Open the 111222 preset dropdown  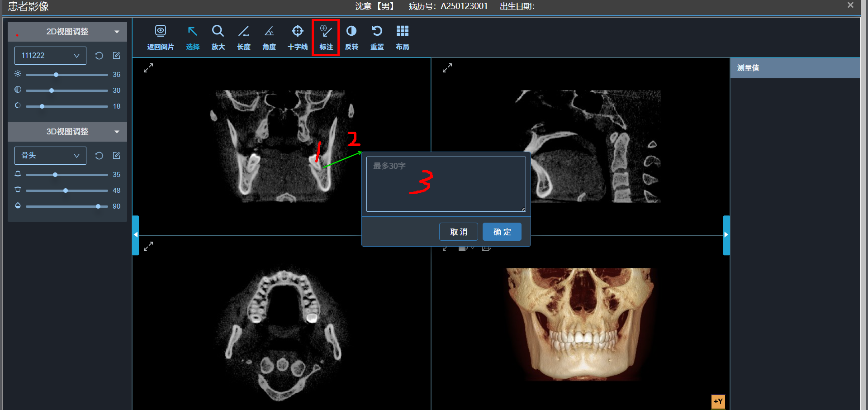coord(50,55)
